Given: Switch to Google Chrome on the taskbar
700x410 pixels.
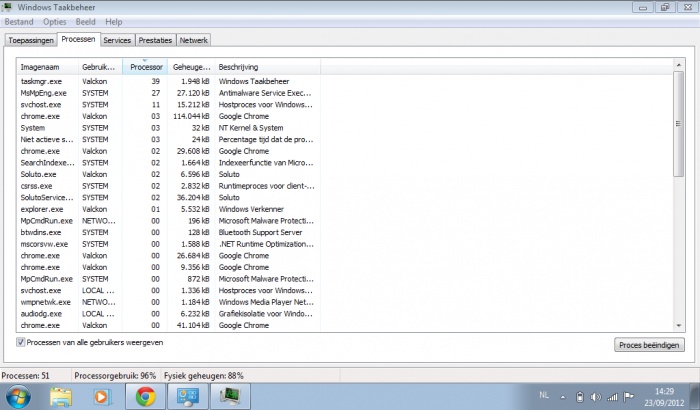Looking at the screenshot, I should (146, 397).
